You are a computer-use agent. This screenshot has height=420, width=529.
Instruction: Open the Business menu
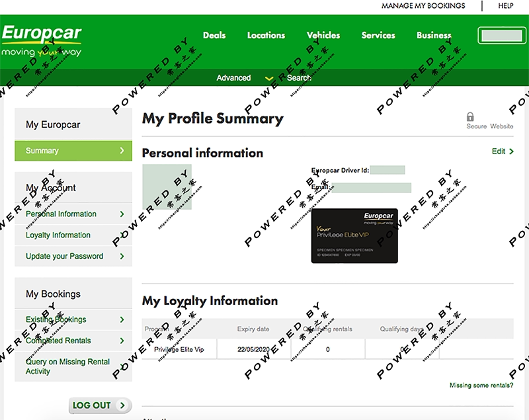click(x=434, y=35)
